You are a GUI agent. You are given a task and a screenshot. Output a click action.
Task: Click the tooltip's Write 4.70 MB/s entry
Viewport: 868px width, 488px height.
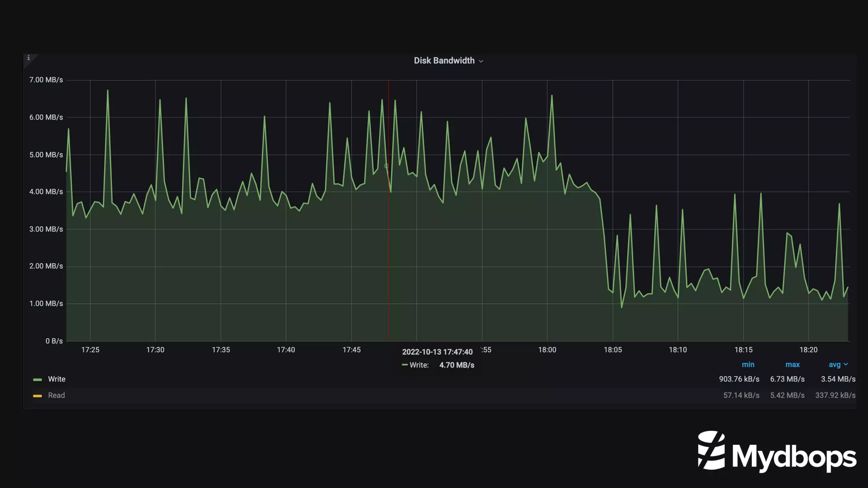438,365
